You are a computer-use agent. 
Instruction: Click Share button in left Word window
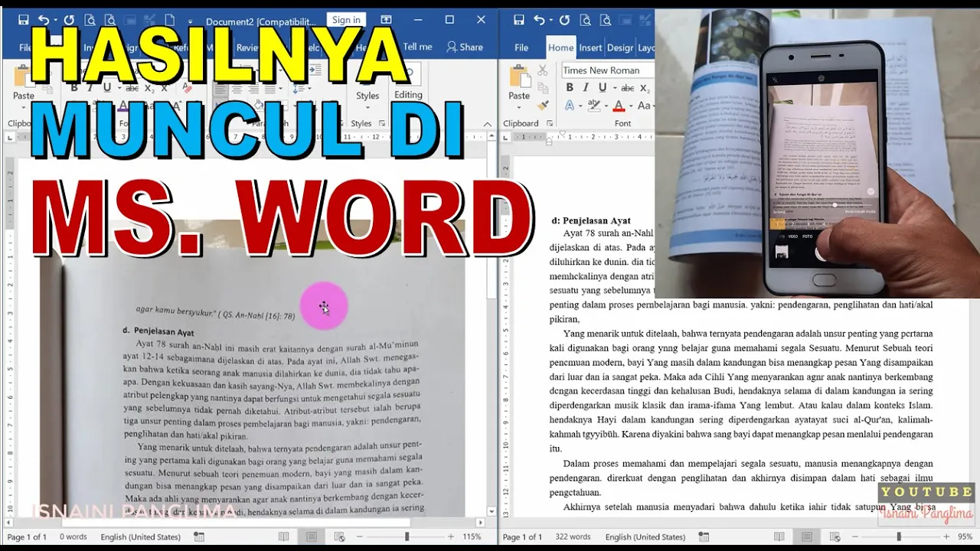pyautogui.click(x=465, y=47)
